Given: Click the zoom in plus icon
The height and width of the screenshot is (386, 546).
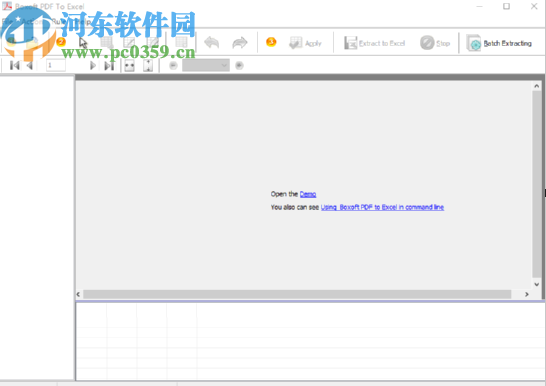Looking at the screenshot, I should click(239, 65).
